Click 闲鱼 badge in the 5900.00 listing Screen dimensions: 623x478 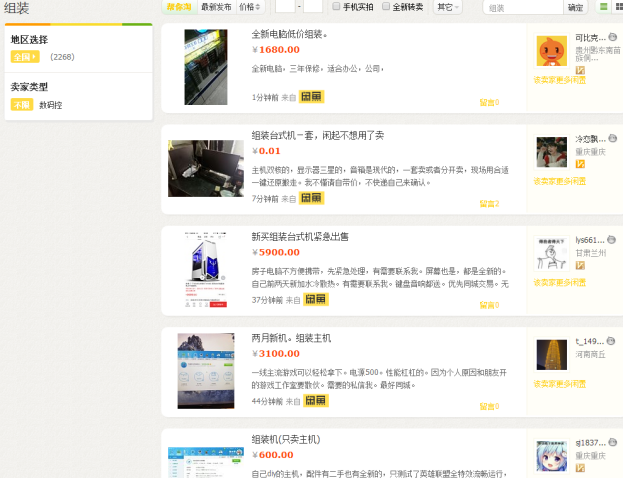tap(315, 299)
